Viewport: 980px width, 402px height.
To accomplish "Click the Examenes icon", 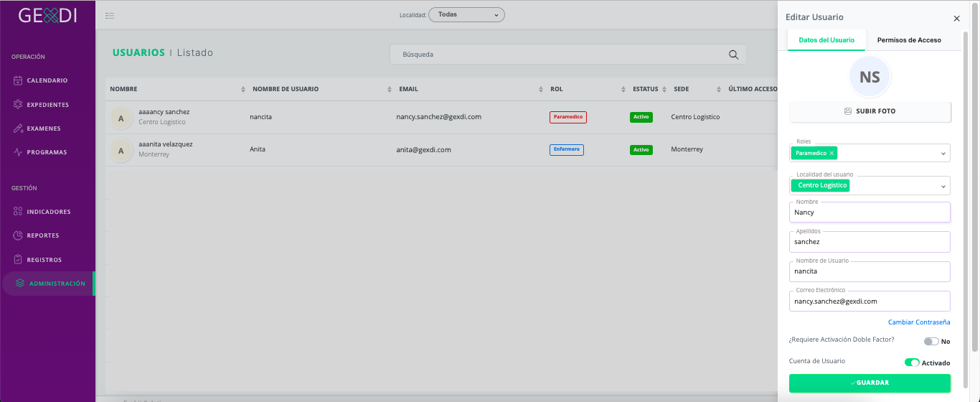I will pos(18,128).
